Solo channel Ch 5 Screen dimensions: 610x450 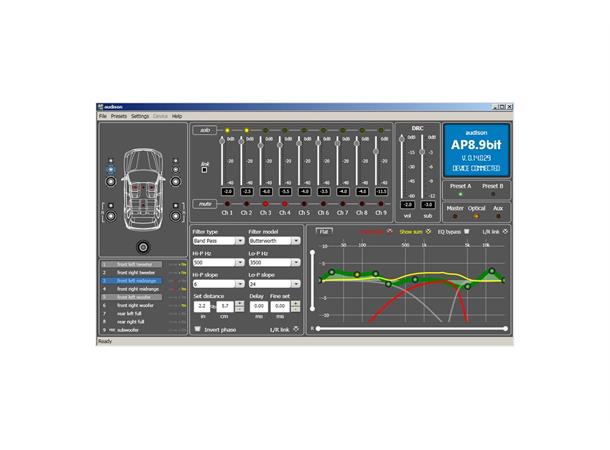coord(304,130)
